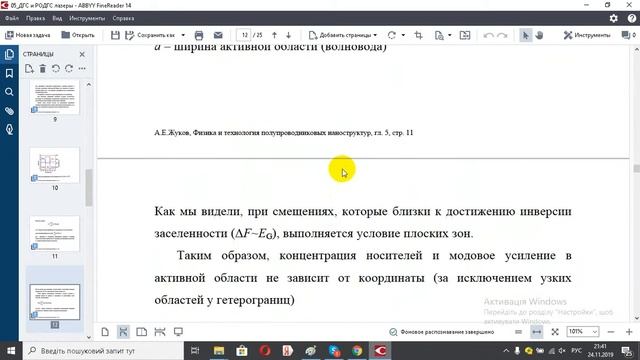Open the Digital signatures sidebar icon
The height and width of the screenshot is (360, 640).
(x=9, y=130)
